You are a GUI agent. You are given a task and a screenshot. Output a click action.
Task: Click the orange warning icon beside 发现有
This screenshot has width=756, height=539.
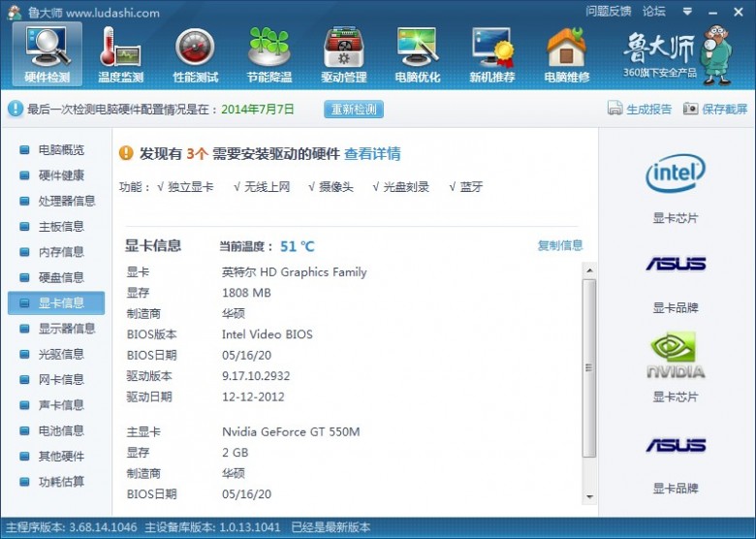click(x=126, y=153)
